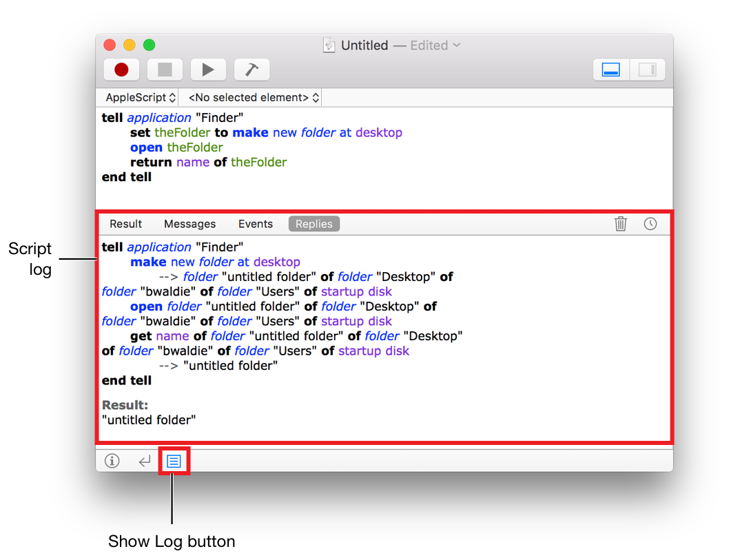Click the Untitled window title text
Image resolution: width=729 pixels, height=560 pixels.
364,45
